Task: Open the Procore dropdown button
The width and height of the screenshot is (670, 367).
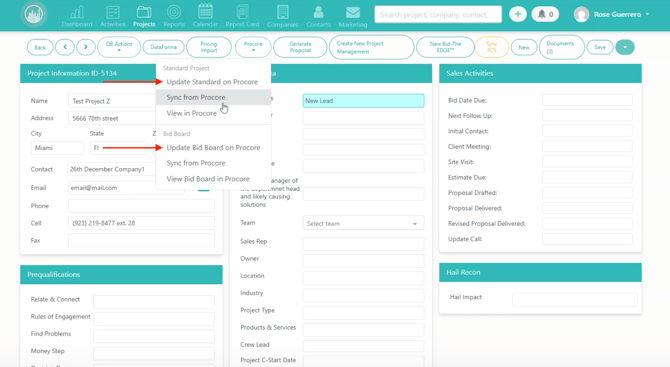Action: point(253,47)
